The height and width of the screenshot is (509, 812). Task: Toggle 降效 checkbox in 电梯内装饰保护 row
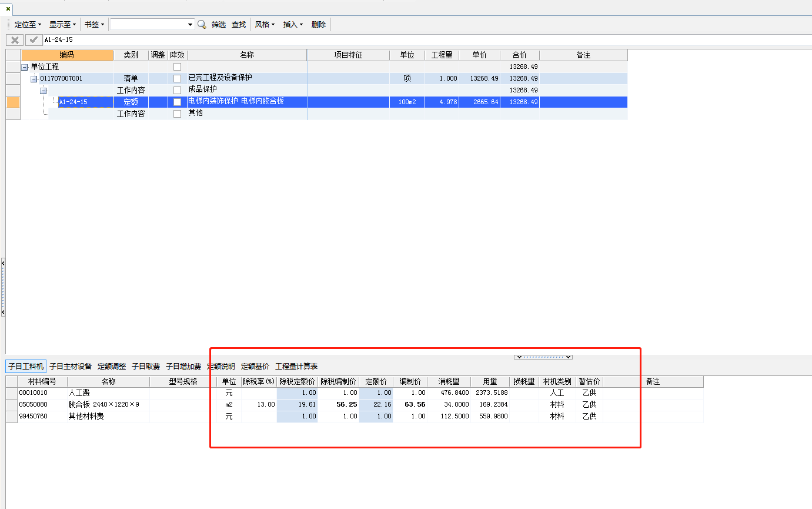point(177,102)
